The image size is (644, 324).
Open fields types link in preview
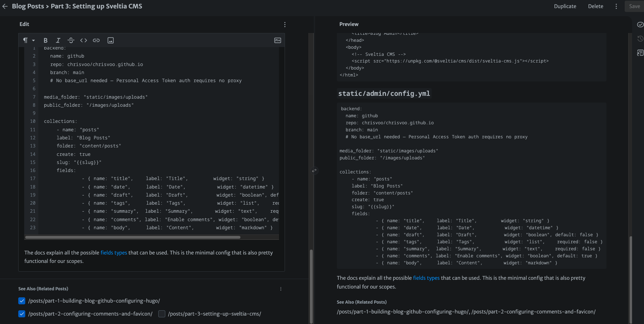coord(426,278)
